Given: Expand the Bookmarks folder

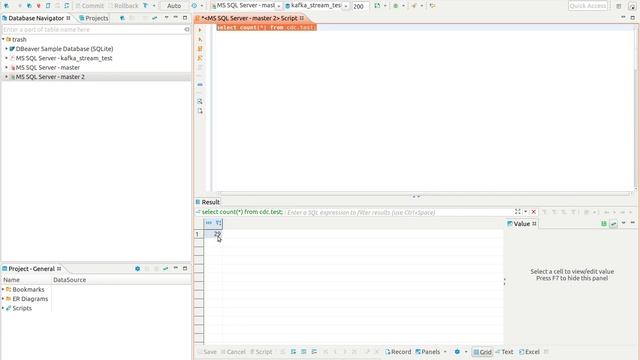Looking at the screenshot, I should tap(3, 289).
